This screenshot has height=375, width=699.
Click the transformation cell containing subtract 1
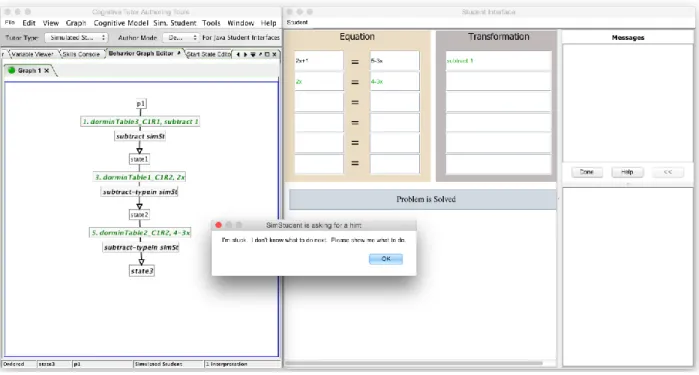pos(498,61)
